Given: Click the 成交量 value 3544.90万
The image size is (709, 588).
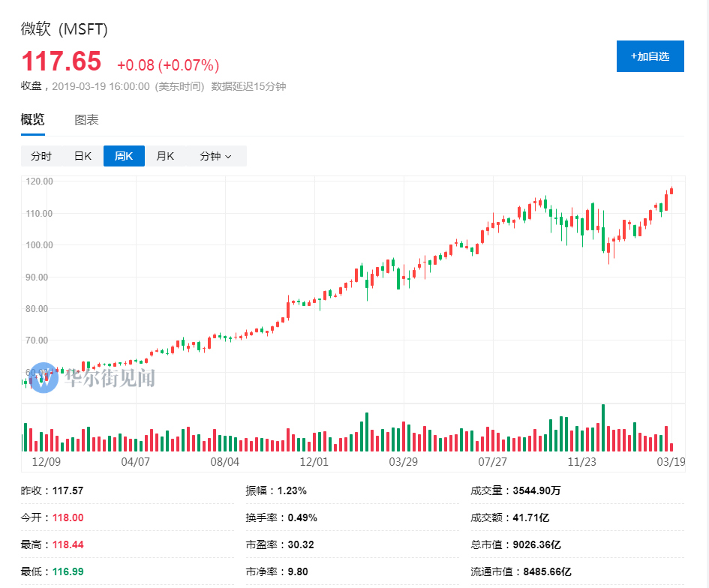Looking at the screenshot, I should click(x=536, y=490).
